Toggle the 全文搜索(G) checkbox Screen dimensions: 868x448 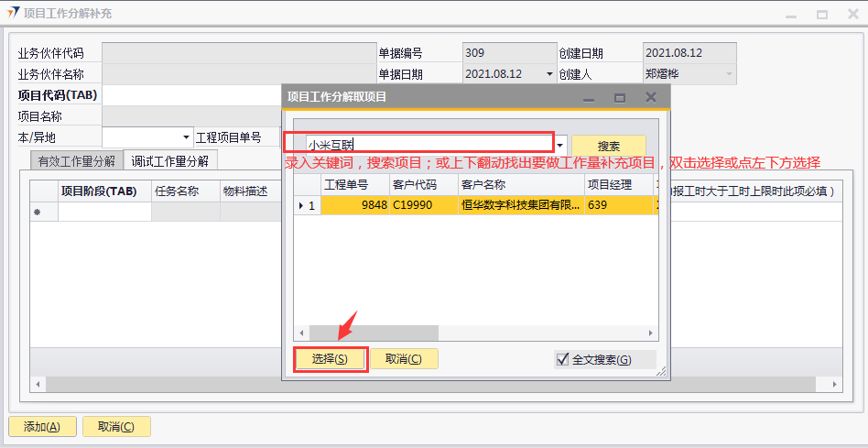pyautogui.click(x=563, y=359)
